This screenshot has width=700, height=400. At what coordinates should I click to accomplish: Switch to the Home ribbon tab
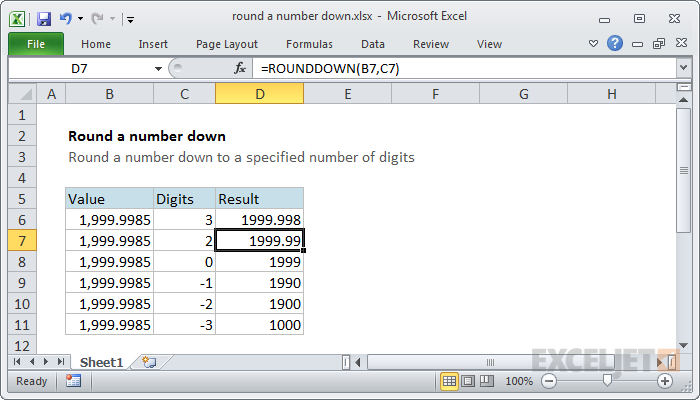pyautogui.click(x=96, y=44)
